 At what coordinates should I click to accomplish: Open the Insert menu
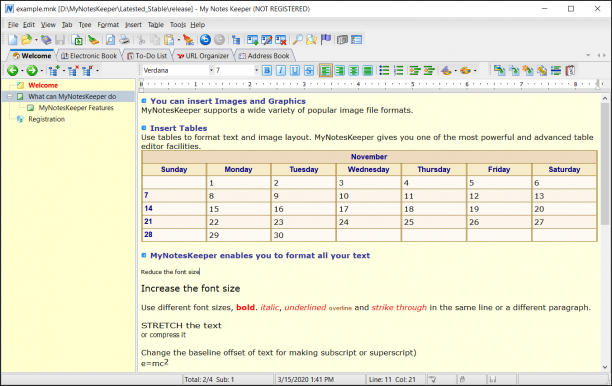click(x=133, y=25)
